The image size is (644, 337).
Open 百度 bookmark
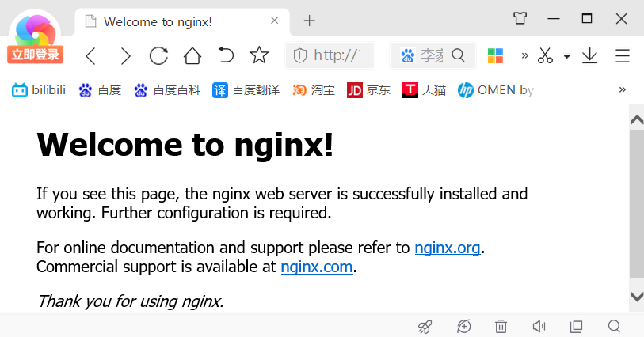(x=100, y=89)
